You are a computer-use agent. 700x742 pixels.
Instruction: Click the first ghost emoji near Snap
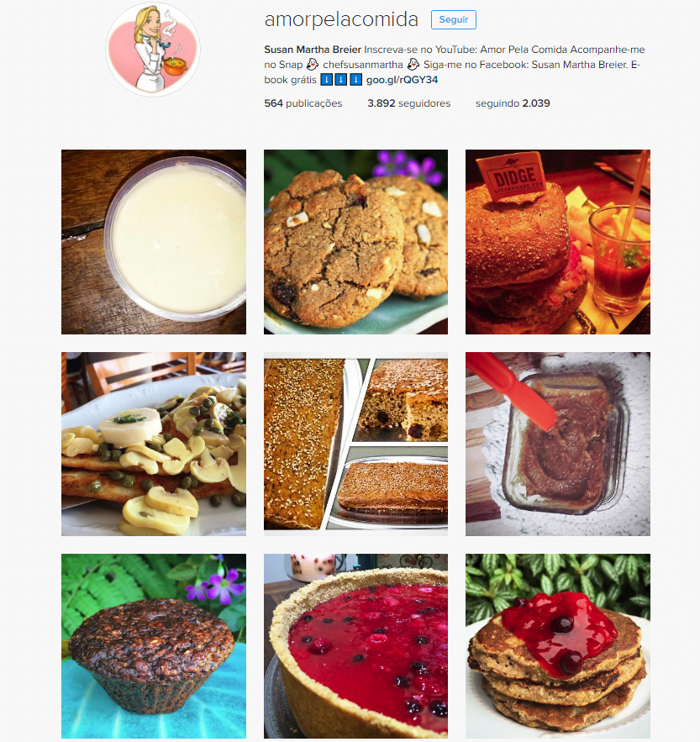coord(313,65)
